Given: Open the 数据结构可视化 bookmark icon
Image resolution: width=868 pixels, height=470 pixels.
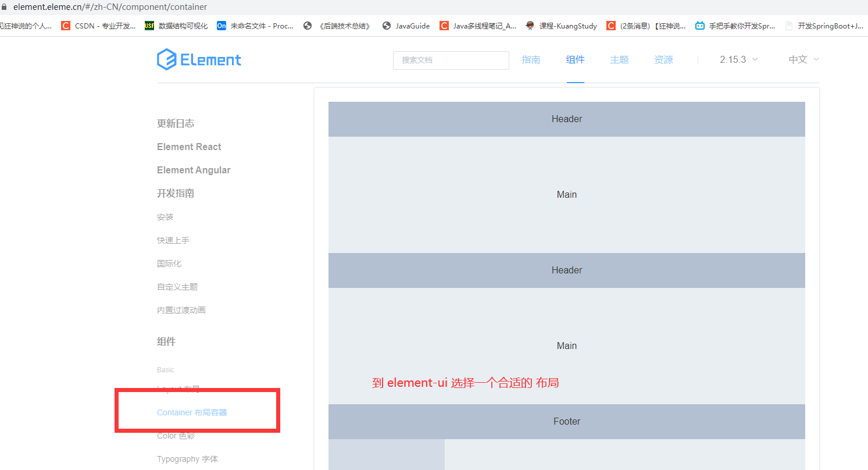Looking at the screenshot, I should point(149,26).
